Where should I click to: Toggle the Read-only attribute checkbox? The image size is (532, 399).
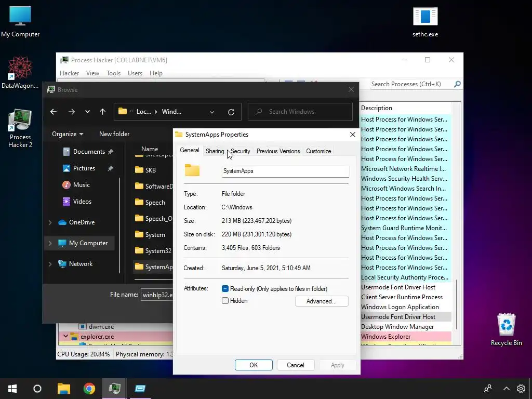225,289
